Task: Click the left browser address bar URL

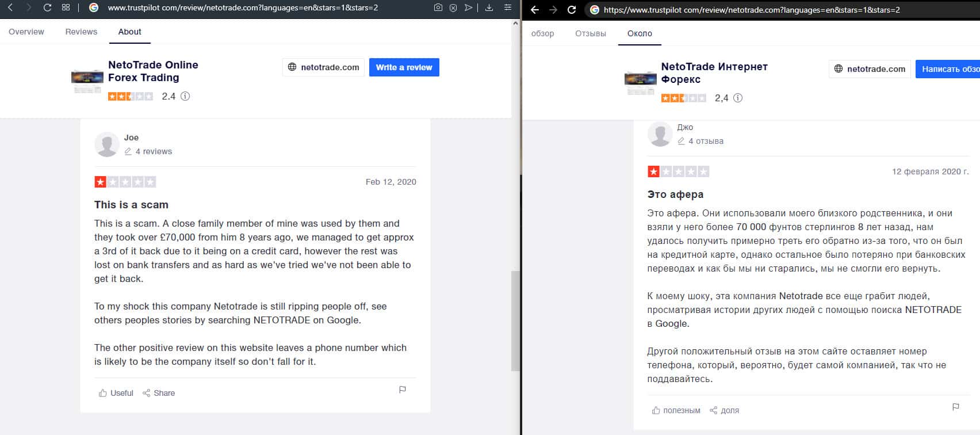Action: (x=243, y=7)
